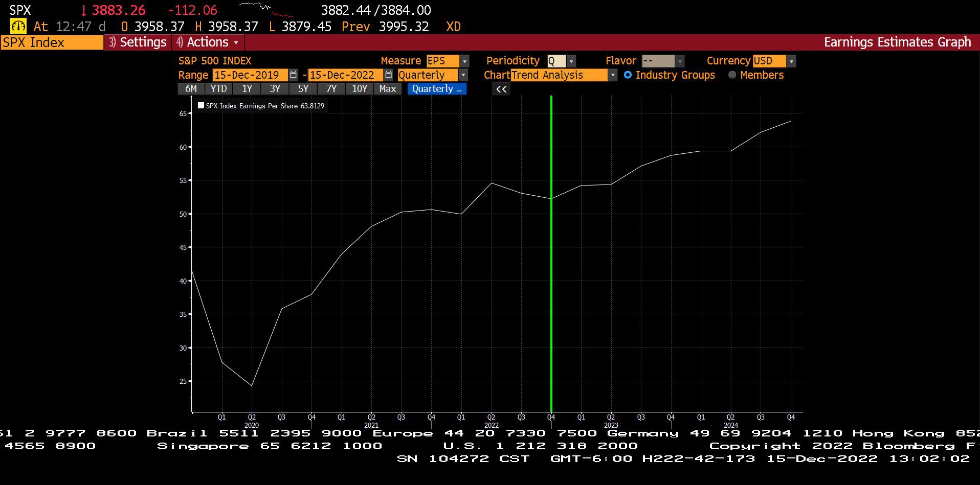Click the yellow gauge icon beside At time

18,27
